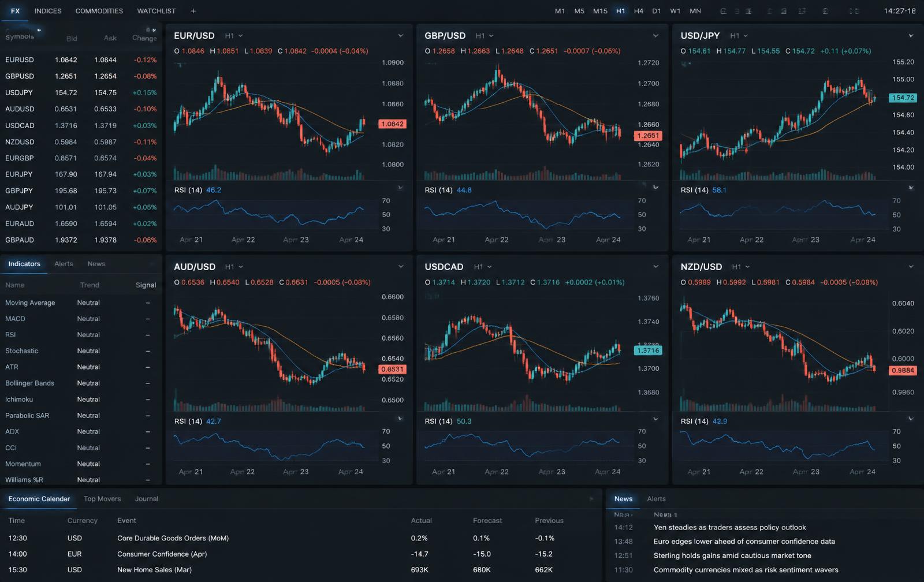This screenshot has height=582, width=924.
Task: Open EUR/USD chart options chevron
Action: tap(400, 36)
